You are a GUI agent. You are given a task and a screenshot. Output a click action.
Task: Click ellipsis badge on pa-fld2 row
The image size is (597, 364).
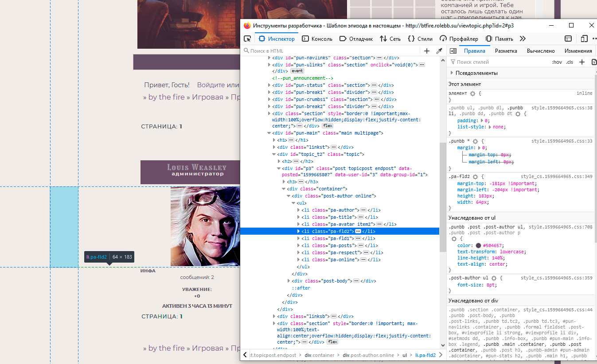point(358,231)
